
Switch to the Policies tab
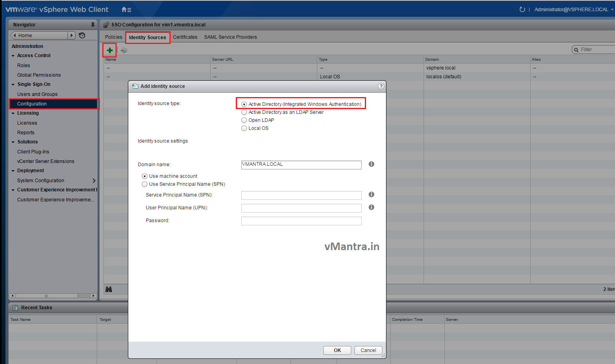pyautogui.click(x=113, y=37)
